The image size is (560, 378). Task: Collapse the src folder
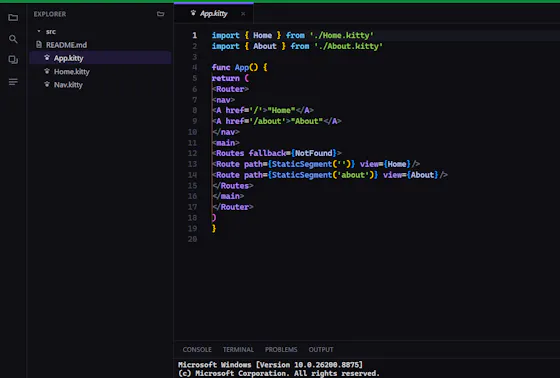click(x=39, y=31)
